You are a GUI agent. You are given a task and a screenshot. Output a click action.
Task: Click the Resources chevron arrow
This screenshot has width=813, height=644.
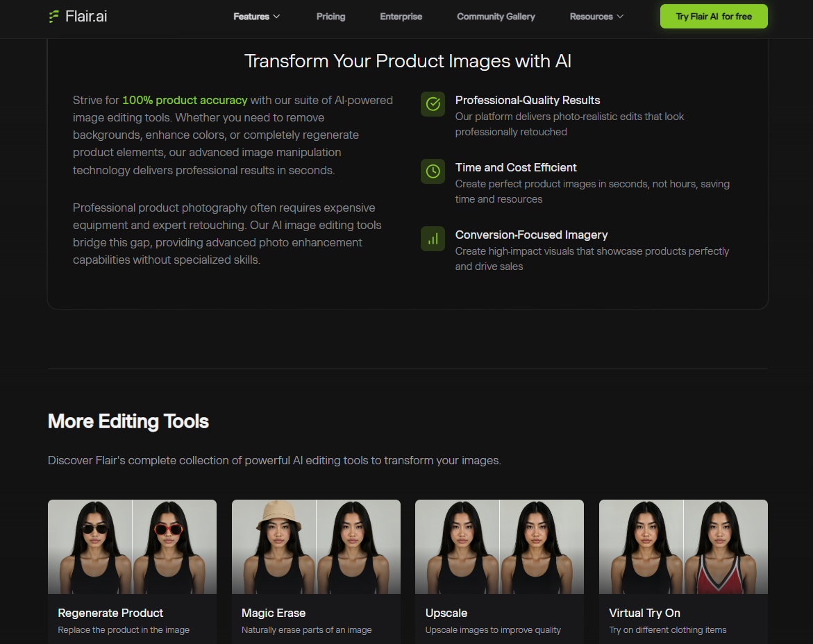coord(619,17)
